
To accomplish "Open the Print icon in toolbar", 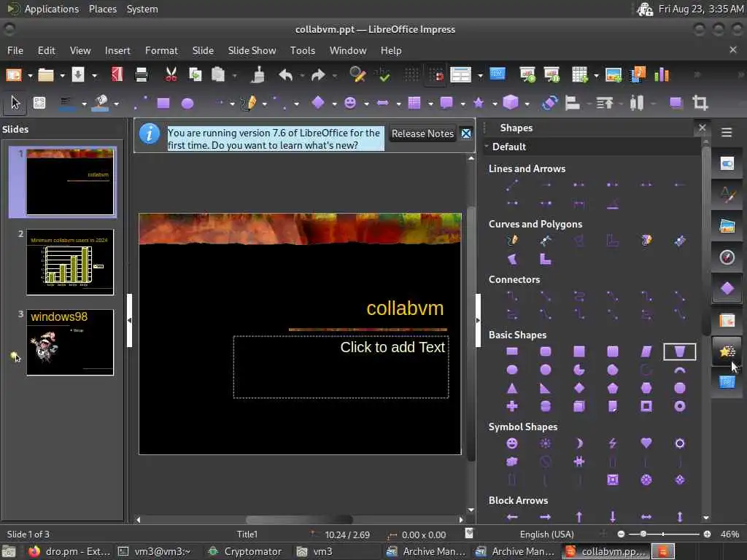I will pyautogui.click(x=141, y=75).
